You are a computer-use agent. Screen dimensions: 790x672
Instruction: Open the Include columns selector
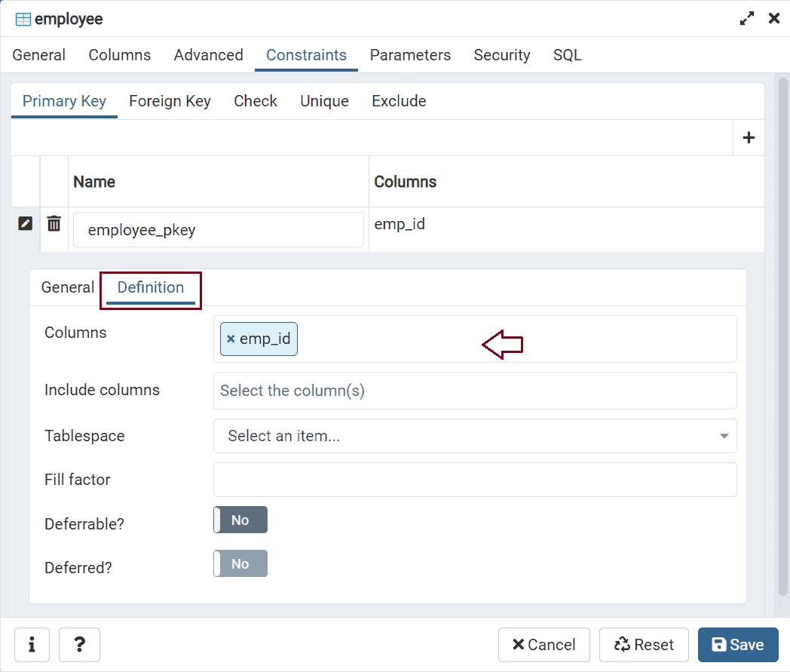pos(475,391)
